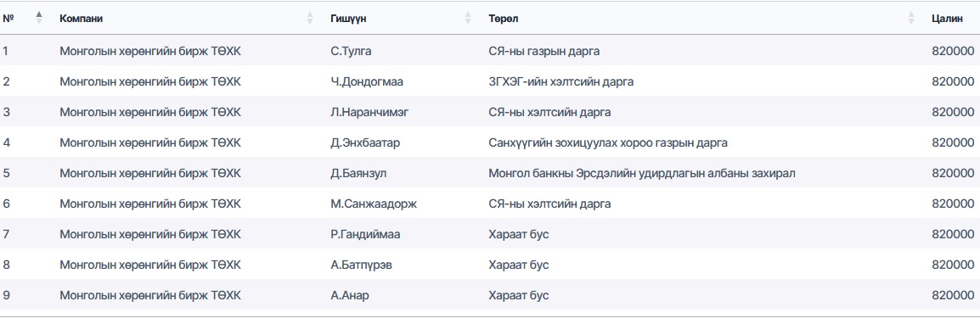The height and width of the screenshot is (318, 980).
Task: Click the Цалин column header
Action: tap(947, 19)
